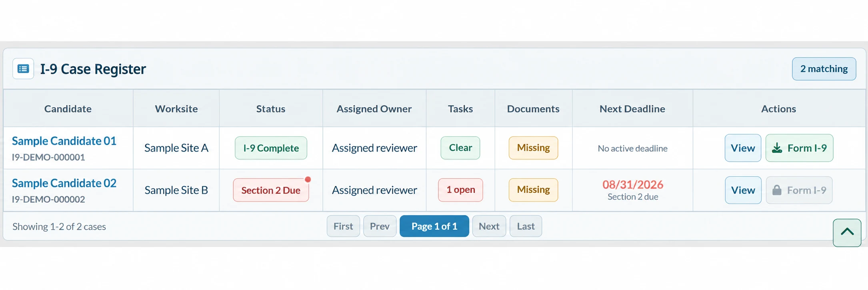Go to the Next page
The height and width of the screenshot is (290, 868).
tap(489, 226)
